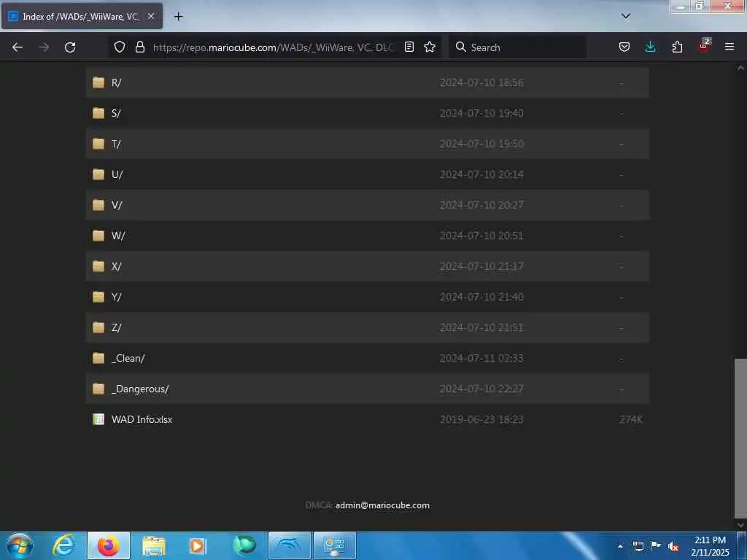Focus the Search box
747x560 pixels.
click(x=517, y=47)
